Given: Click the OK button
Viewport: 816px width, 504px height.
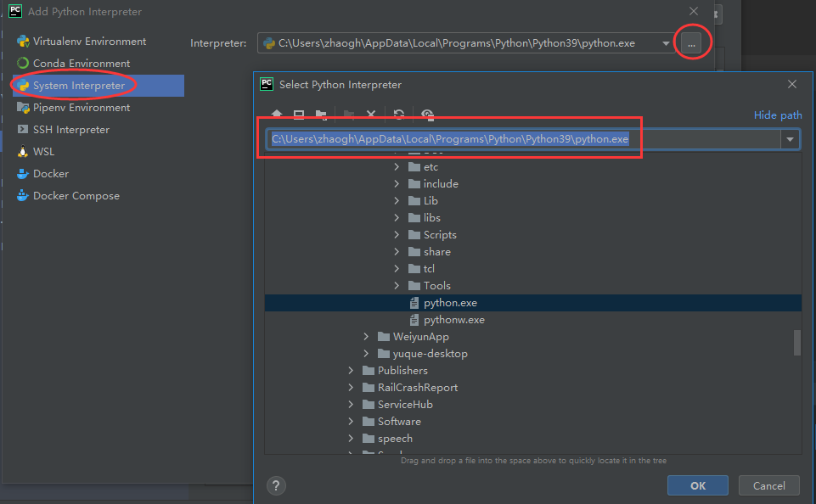Looking at the screenshot, I should [697, 486].
